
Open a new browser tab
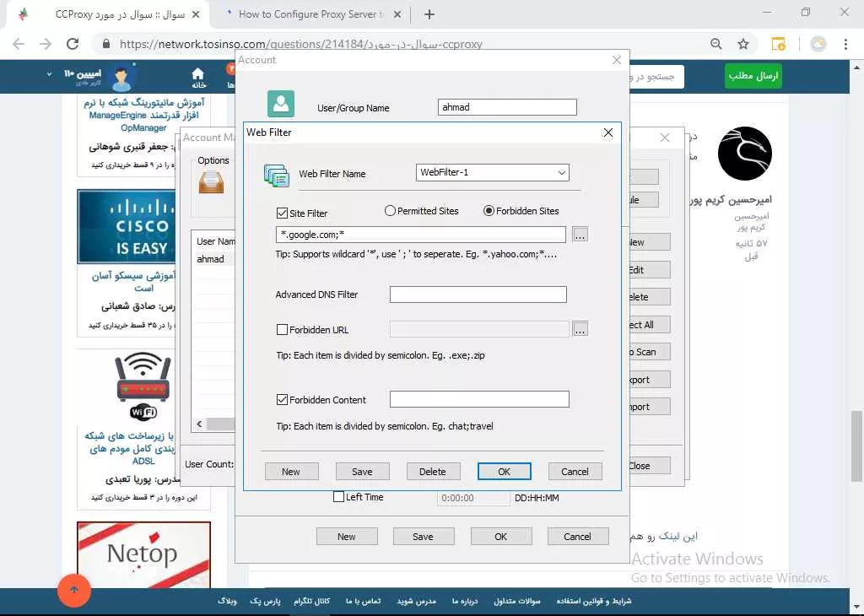click(x=429, y=15)
